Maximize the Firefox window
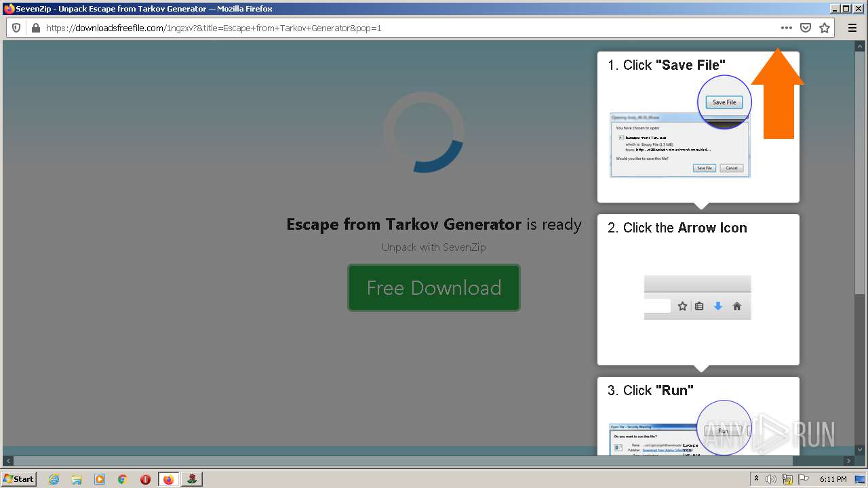The height and width of the screenshot is (488, 868). [846, 9]
